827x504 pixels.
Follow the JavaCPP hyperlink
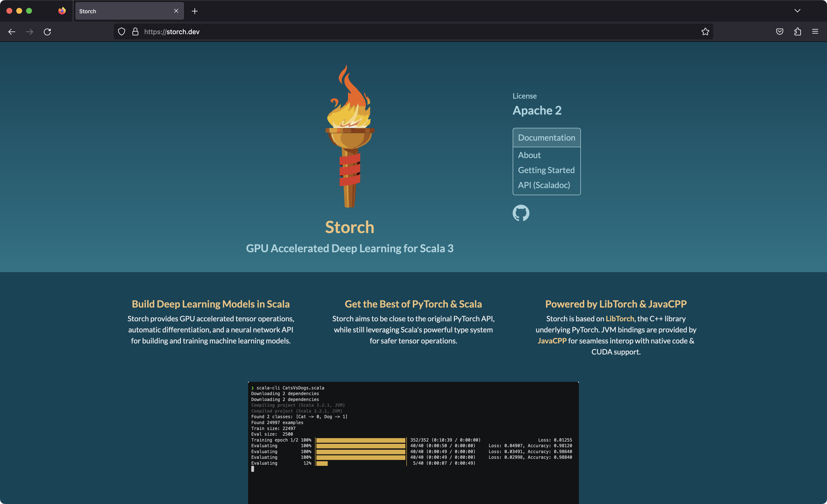[552, 341]
